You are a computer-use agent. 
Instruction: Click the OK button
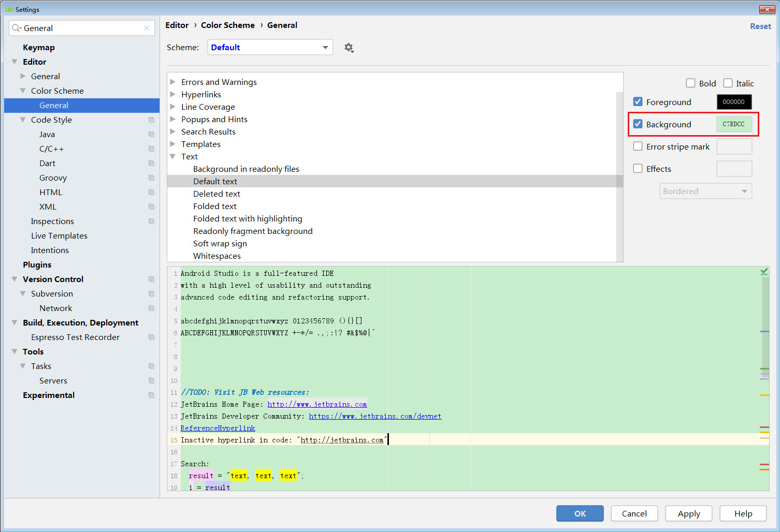580,513
